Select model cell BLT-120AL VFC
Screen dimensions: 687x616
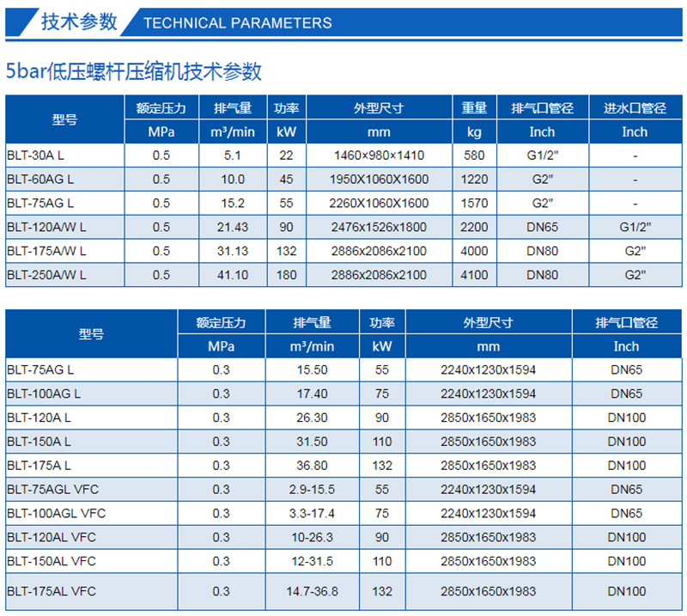tap(91, 537)
